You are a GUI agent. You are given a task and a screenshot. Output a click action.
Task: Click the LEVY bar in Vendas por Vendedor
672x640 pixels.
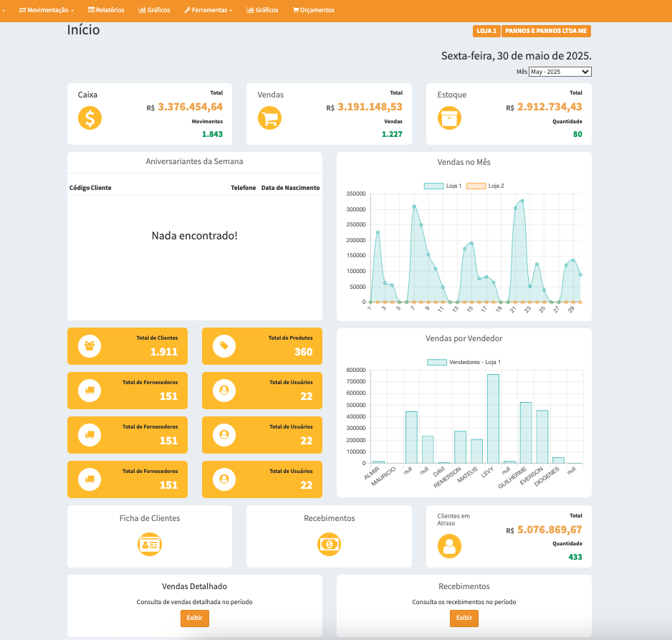point(493,419)
